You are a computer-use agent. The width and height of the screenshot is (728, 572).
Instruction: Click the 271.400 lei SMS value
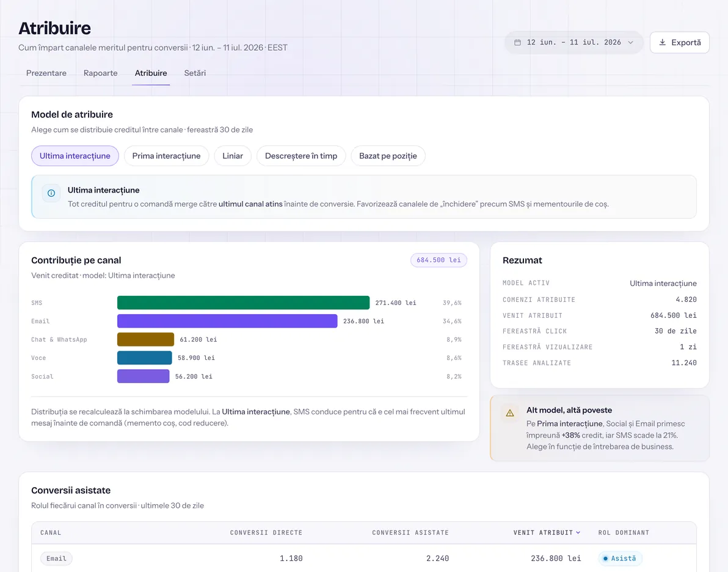pyautogui.click(x=396, y=302)
